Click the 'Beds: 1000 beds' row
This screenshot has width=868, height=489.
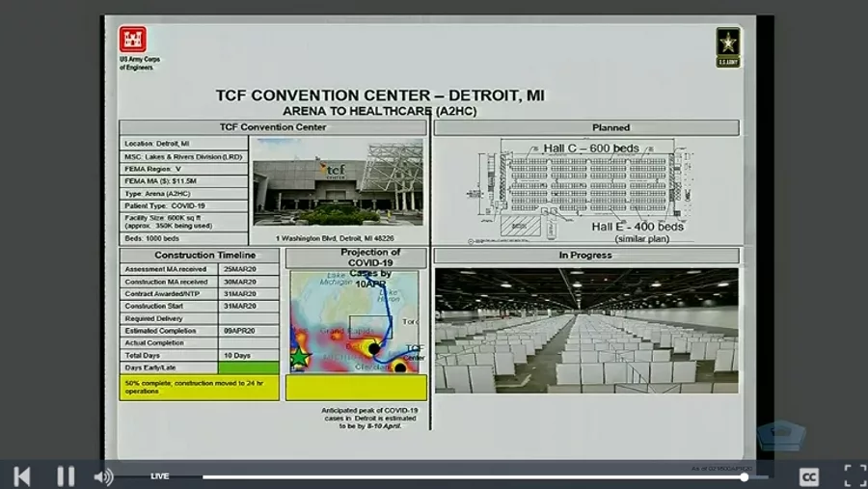coord(184,238)
